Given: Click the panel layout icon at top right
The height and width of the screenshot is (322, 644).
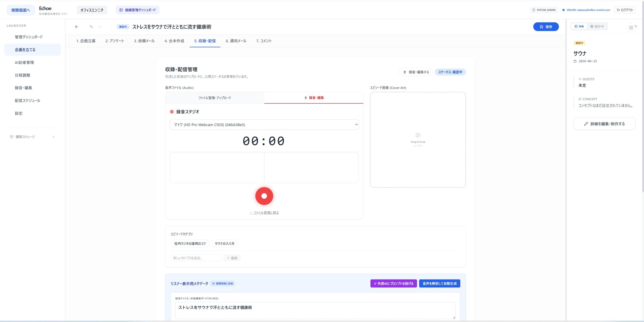Looking at the screenshot, I should (631, 28).
